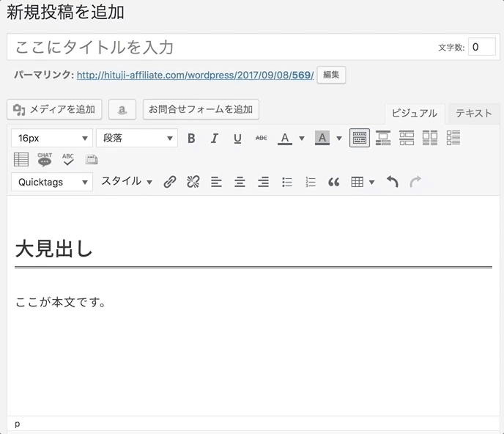504x434 pixels.
Task: Click the second layout block icon
Action: point(383,138)
